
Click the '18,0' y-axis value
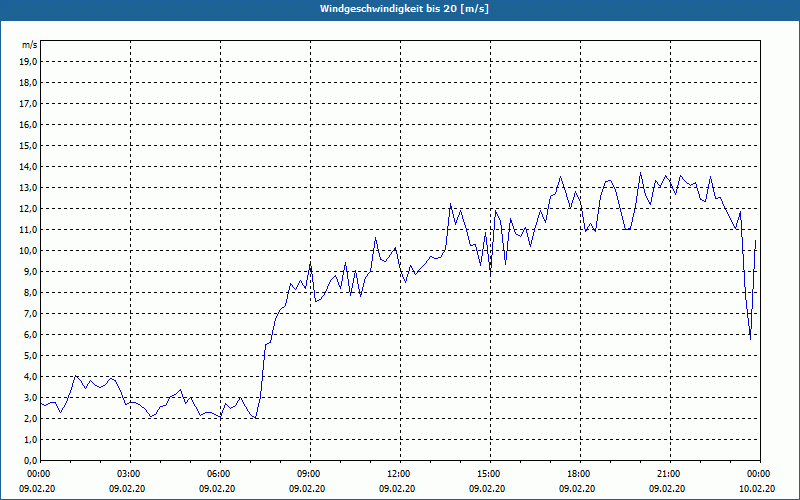(28, 83)
